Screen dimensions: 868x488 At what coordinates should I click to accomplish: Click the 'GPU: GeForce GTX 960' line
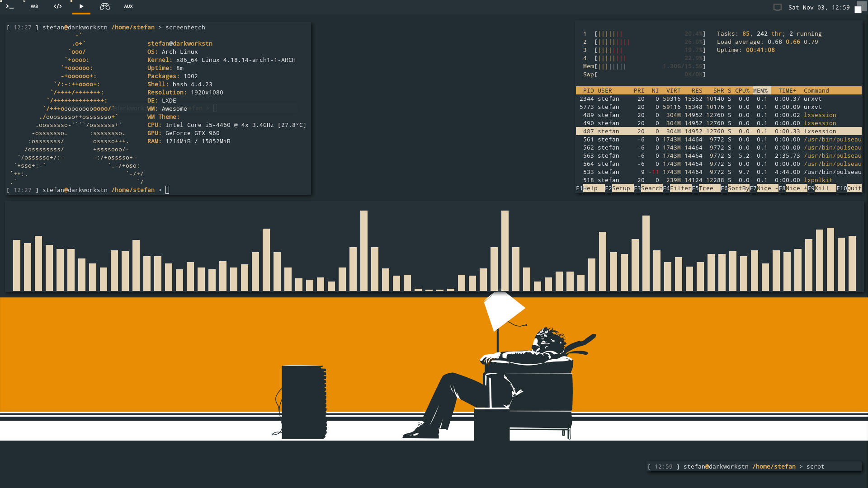[183, 133]
